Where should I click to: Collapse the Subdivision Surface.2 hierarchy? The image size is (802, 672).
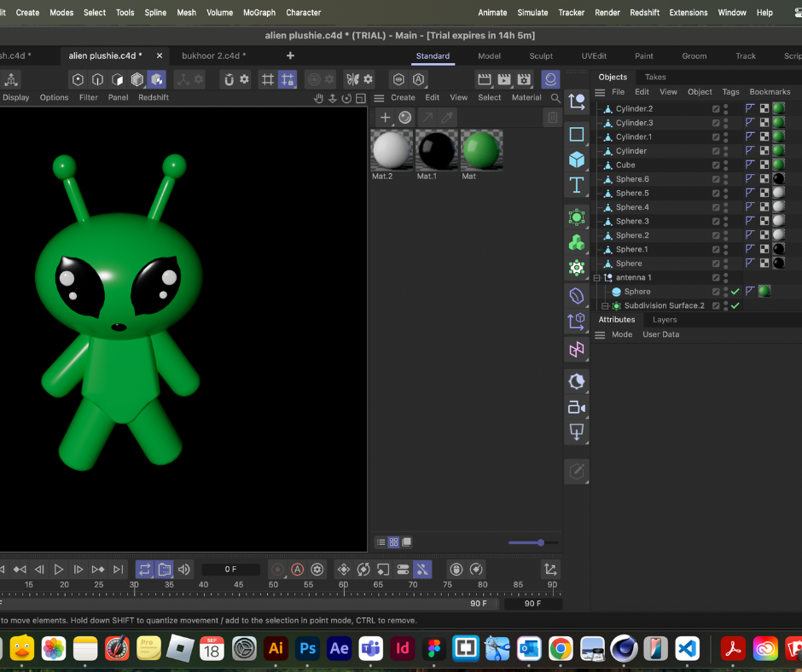pos(603,305)
